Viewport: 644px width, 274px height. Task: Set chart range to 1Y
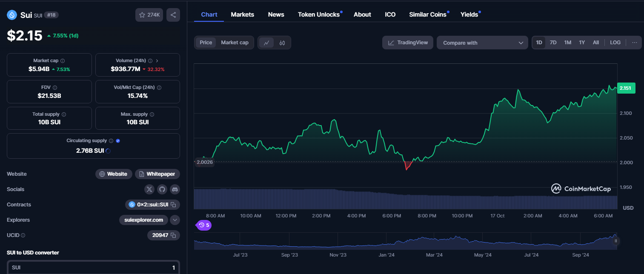point(582,43)
